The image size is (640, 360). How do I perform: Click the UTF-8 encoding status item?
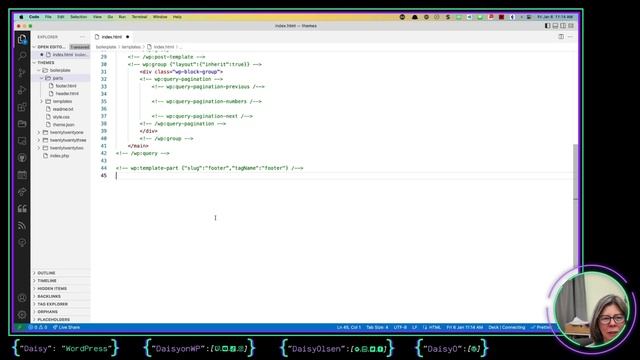(x=400, y=327)
